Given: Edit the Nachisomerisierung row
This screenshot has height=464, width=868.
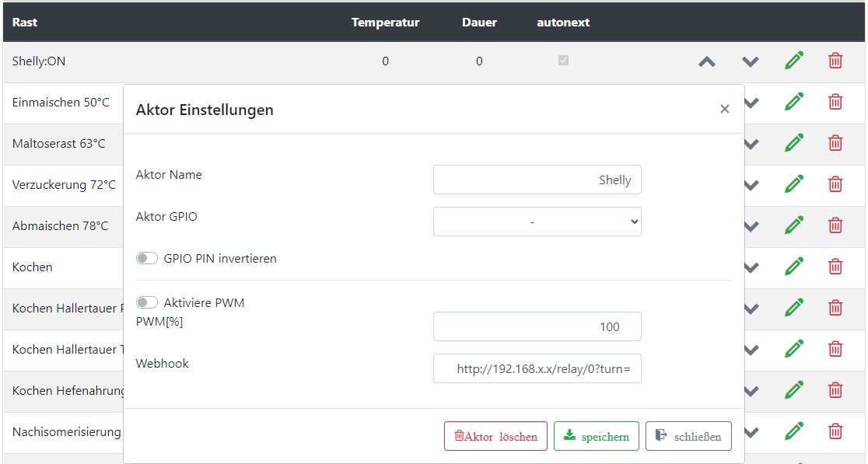Looking at the screenshot, I should [x=793, y=431].
